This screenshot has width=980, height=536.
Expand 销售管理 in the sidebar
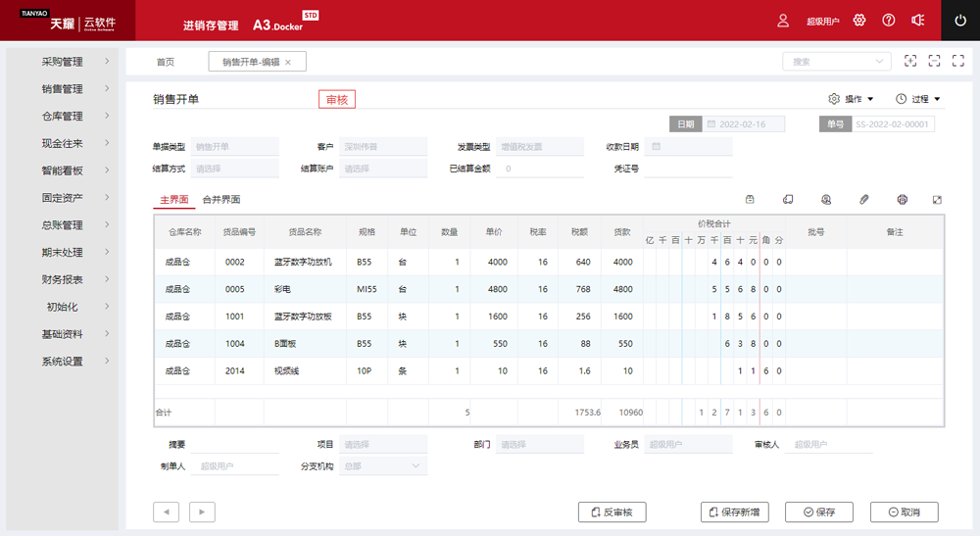coord(65,89)
